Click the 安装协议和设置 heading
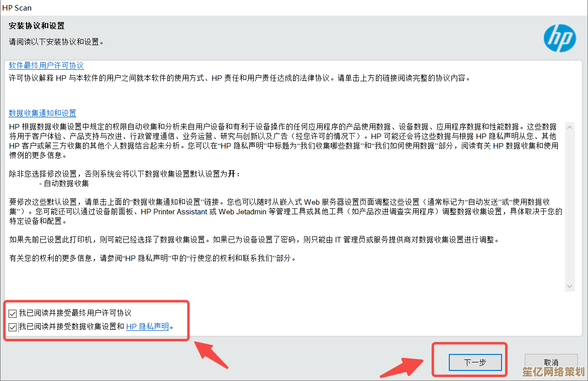The width and height of the screenshot is (588, 381). (x=37, y=26)
